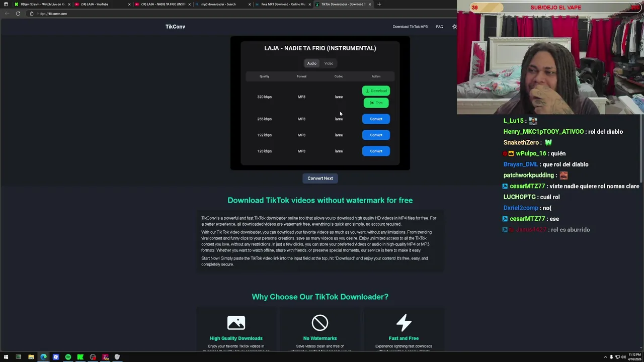Click the chat overlay scrollbar
Screen dimensions: 644x362
click(x=641, y=148)
